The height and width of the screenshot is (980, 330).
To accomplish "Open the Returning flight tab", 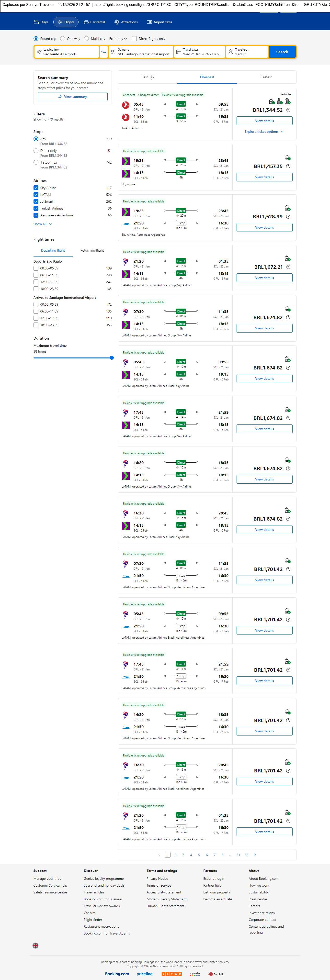I will tap(92, 251).
